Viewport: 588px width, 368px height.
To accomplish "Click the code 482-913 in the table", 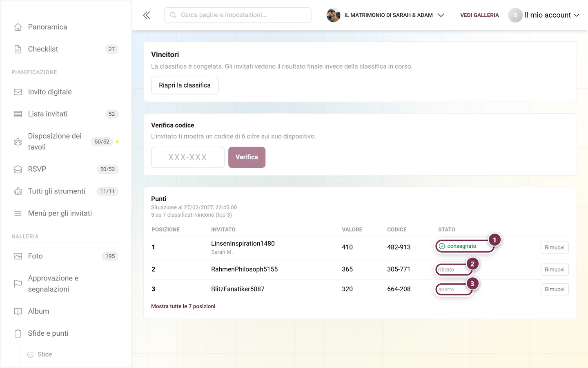I will pos(399,247).
